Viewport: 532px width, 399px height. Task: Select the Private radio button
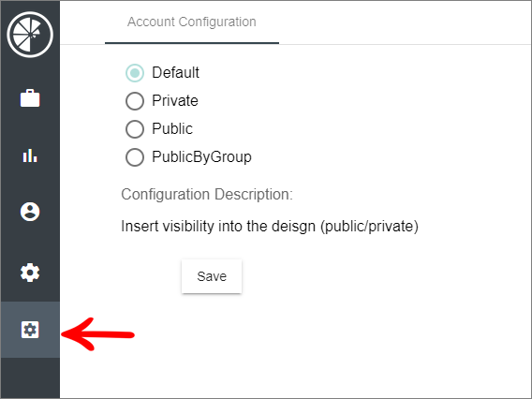[135, 101]
